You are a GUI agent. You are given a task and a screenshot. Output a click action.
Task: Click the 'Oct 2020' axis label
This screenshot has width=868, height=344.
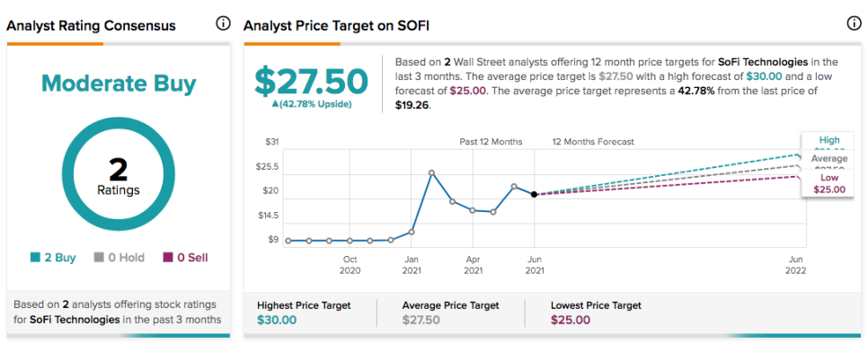(x=350, y=265)
